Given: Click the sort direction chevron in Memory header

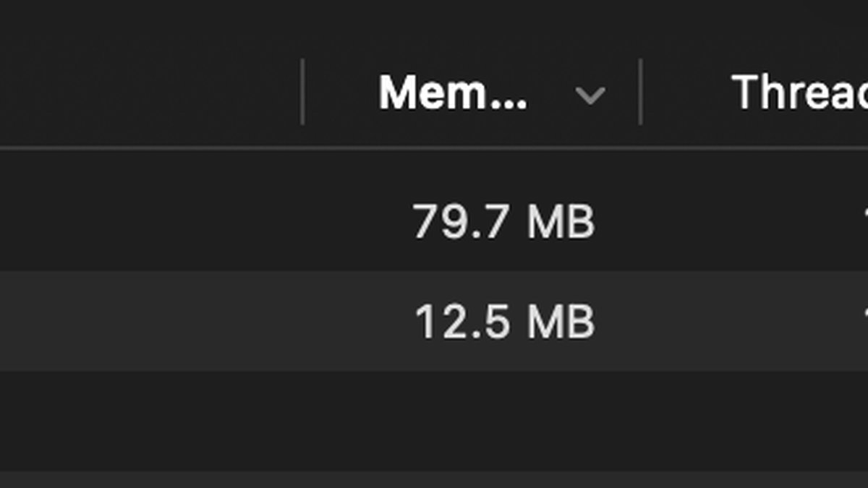Looking at the screenshot, I should [x=590, y=95].
